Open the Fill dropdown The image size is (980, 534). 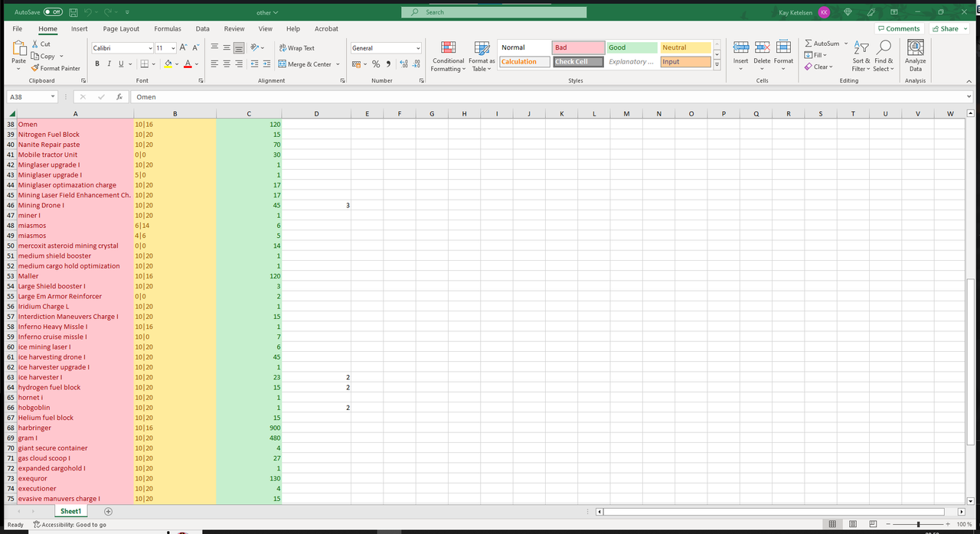click(816, 55)
